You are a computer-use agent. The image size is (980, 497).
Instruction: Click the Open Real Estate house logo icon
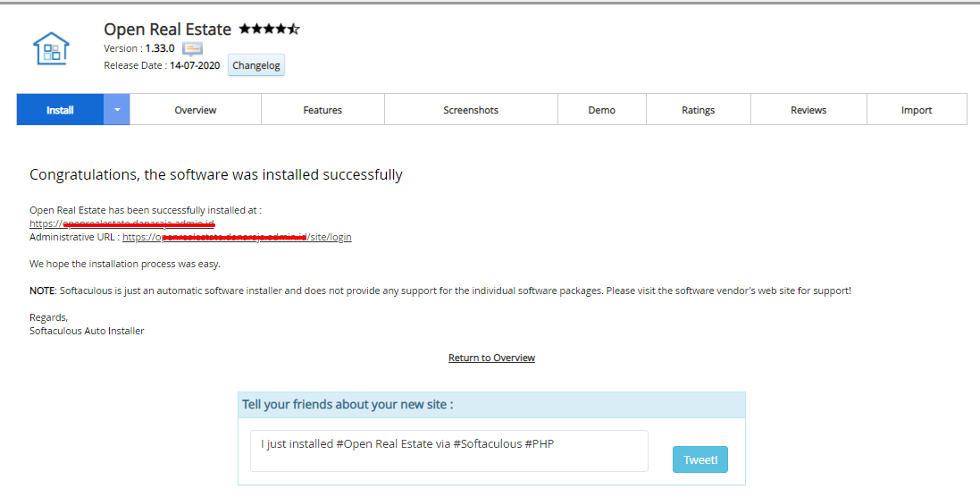click(51, 49)
